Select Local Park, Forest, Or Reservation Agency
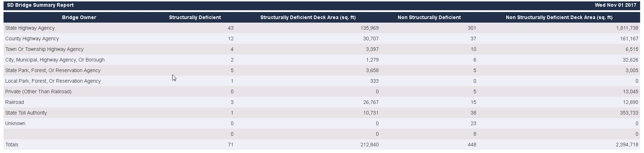This screenshot has height=153, width=644. (53, 81)
